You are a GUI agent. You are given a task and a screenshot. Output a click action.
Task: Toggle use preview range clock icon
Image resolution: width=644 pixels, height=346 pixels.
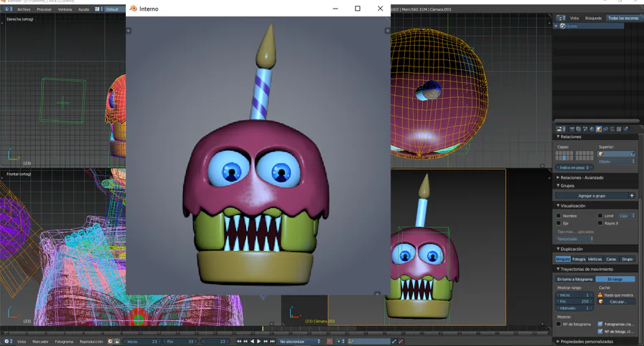[110, 342]
